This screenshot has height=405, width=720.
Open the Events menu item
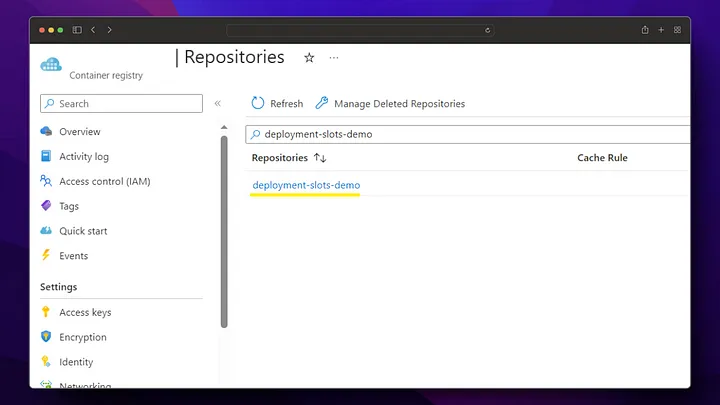tap(73, 256)
